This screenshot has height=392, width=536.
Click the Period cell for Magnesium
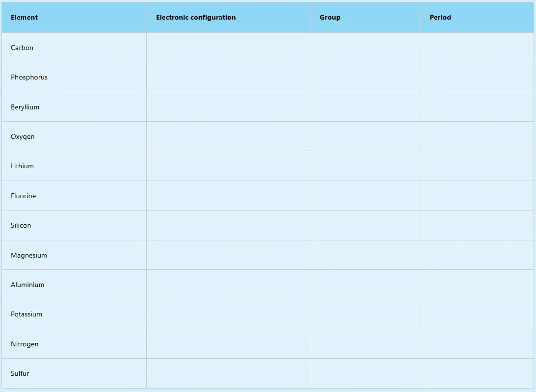click(x=477, y=255)
